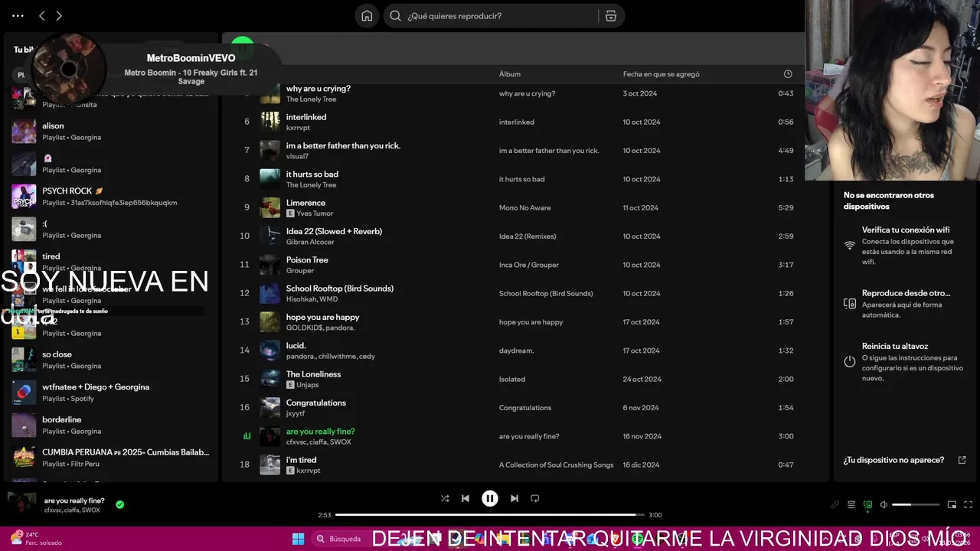Open album 'Isolated'

coord(512,379)
